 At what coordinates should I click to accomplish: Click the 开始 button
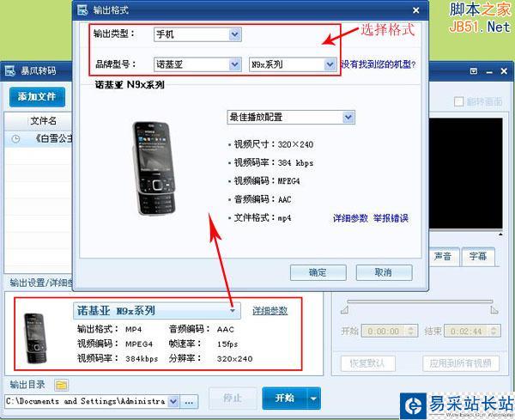[x=284, y=399]
